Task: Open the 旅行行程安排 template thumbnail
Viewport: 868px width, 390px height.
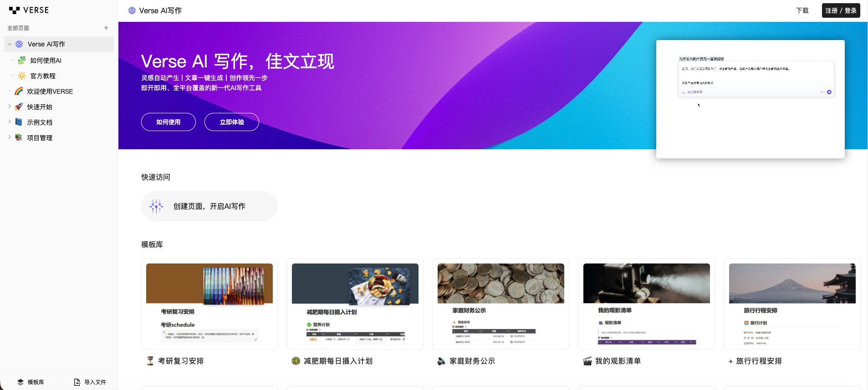Action: [x=792, y=304]
